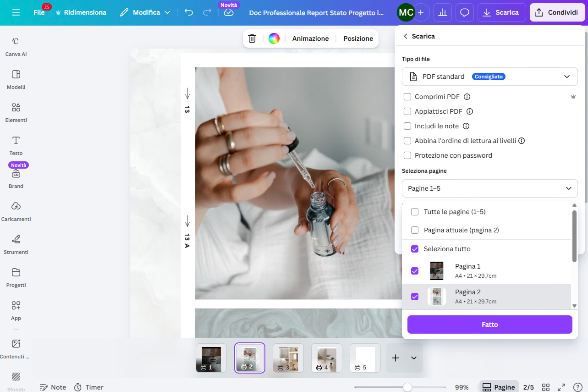Enable Protezione con password
This screenshot has height=392, width=588.
(407, 155)
